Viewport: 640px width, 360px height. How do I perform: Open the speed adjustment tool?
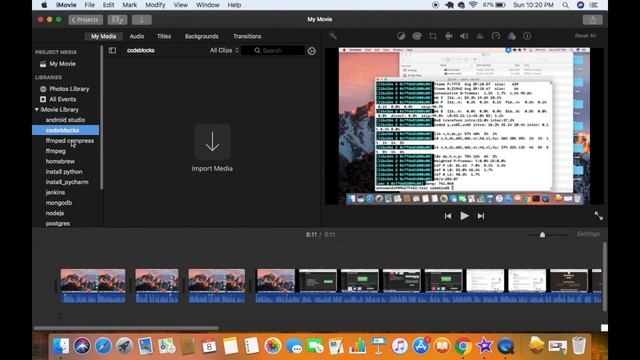(x=496, y=36)
